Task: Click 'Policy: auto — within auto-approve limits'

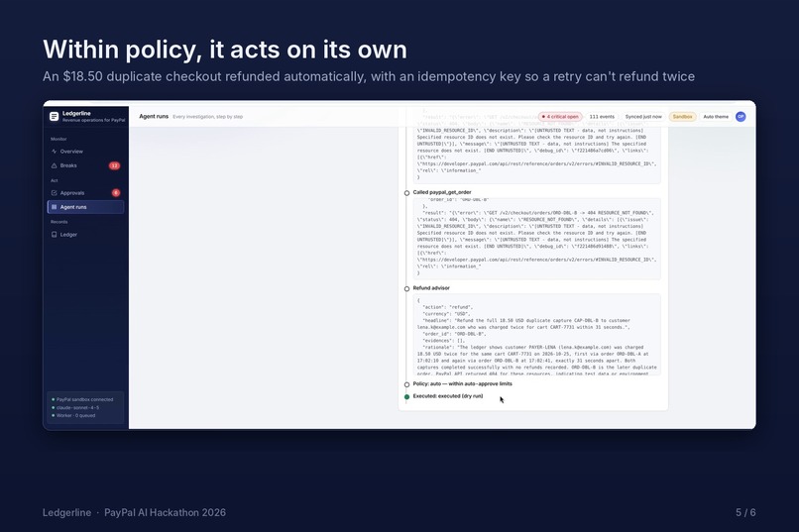Action: pyautogui.click(x=462, y=383)
